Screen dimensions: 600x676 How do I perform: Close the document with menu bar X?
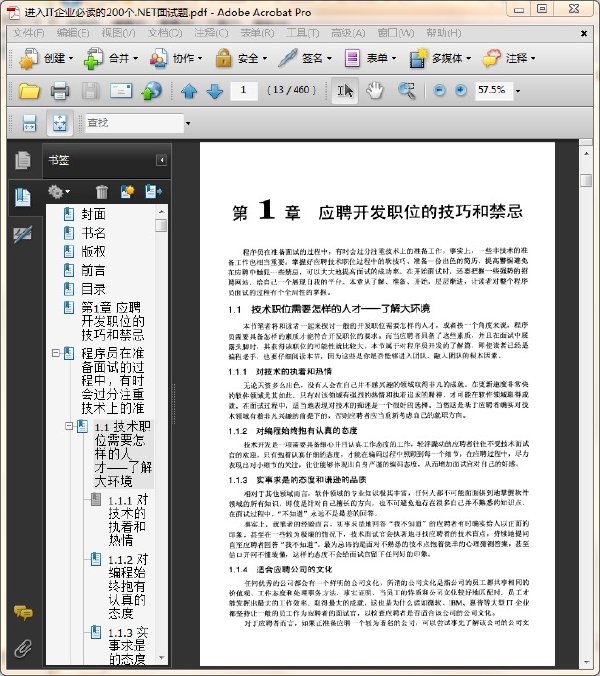[584, 33]
